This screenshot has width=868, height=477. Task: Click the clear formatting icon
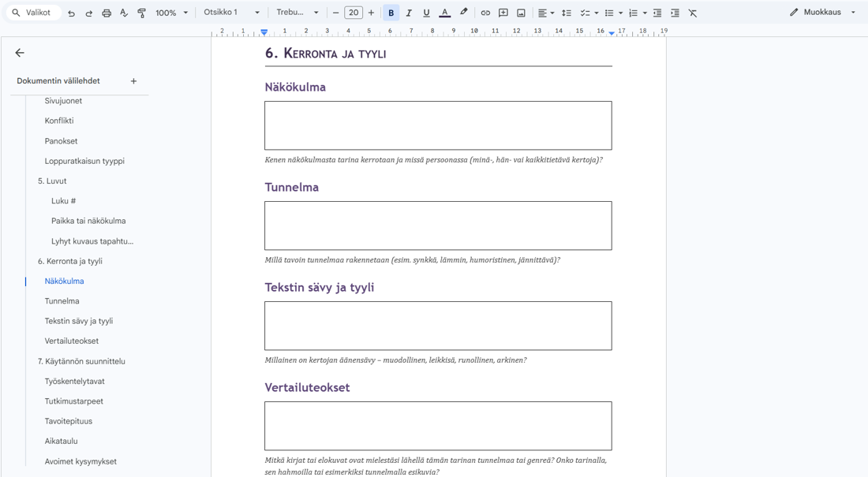(x=693, y=13)
